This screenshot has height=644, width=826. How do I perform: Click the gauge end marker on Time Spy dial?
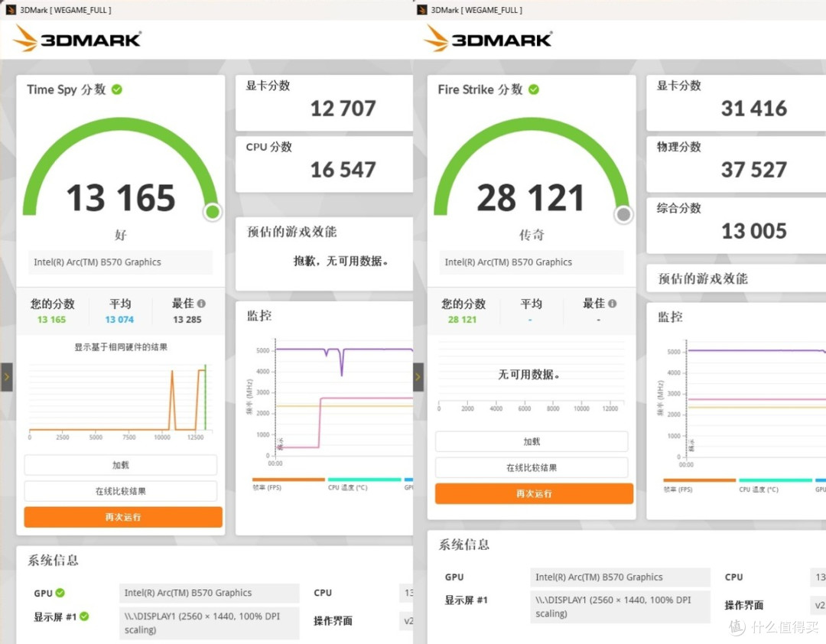(x=213, y=212)
